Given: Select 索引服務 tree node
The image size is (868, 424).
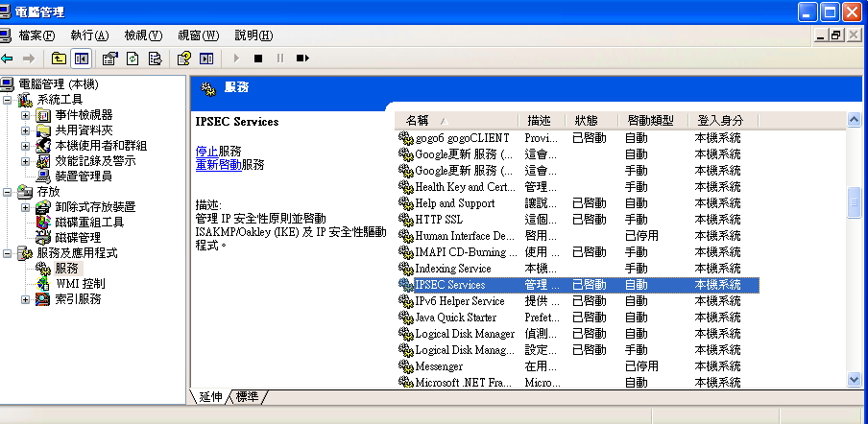Looking at the screenshot, I should (78, 299).
